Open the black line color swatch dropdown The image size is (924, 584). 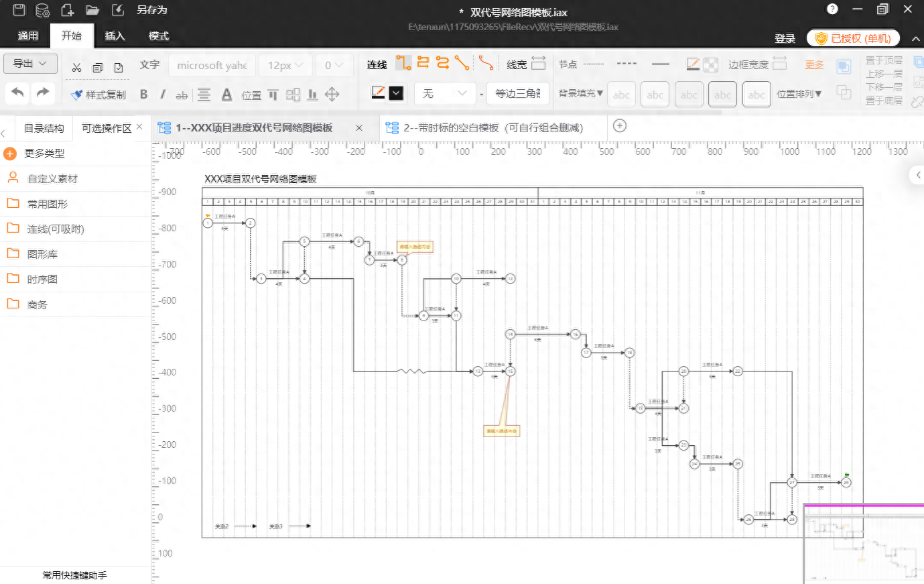pyautogui.click(x=397, y=93)
